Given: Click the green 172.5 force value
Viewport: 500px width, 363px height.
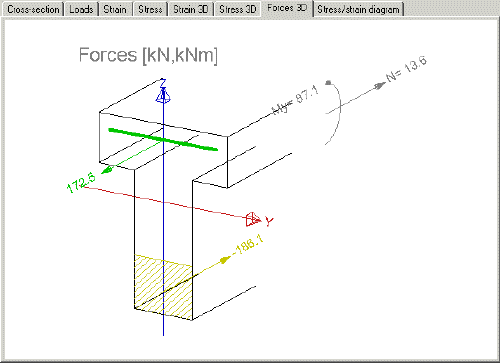Looking at the screenshot, I should pyautogui.click(x=81, y=183).
